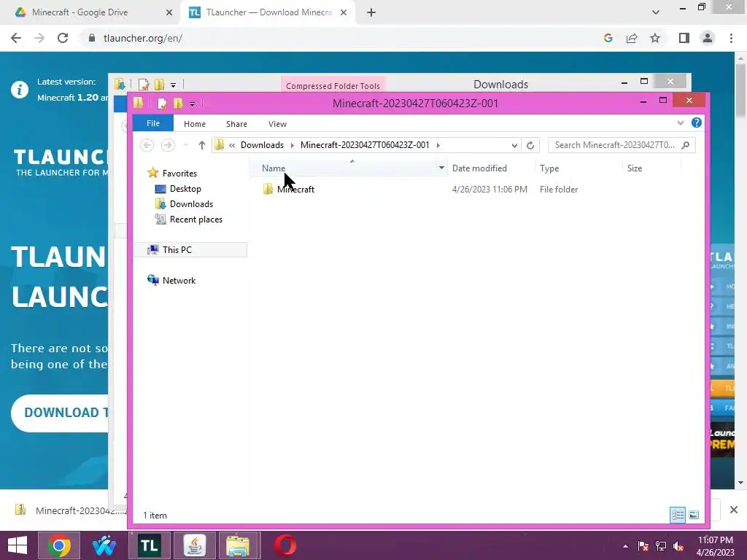
Task: Open Chrome from the taskbar
Action: point(59,545)
